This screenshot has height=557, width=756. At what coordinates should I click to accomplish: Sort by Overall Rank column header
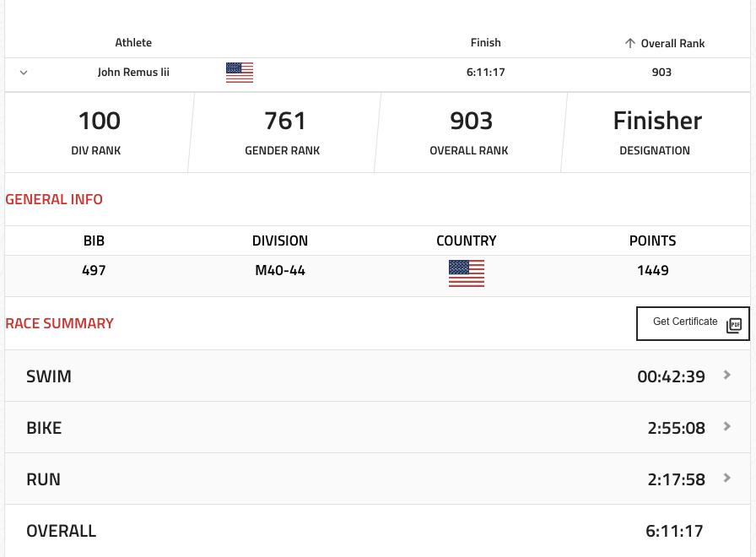(665, 43)
